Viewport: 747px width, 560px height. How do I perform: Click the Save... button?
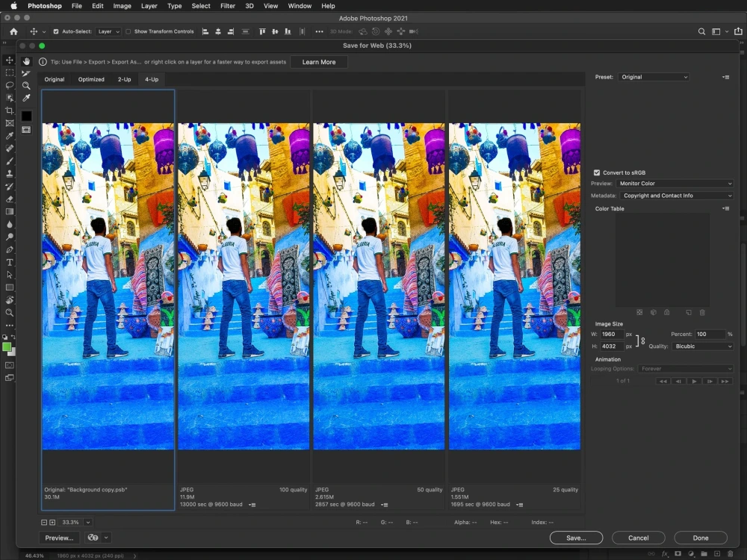click(x=576, y=538)
